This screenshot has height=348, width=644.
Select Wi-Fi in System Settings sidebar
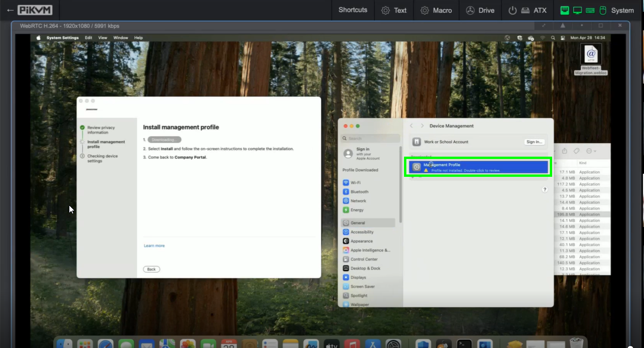(355, 182)
